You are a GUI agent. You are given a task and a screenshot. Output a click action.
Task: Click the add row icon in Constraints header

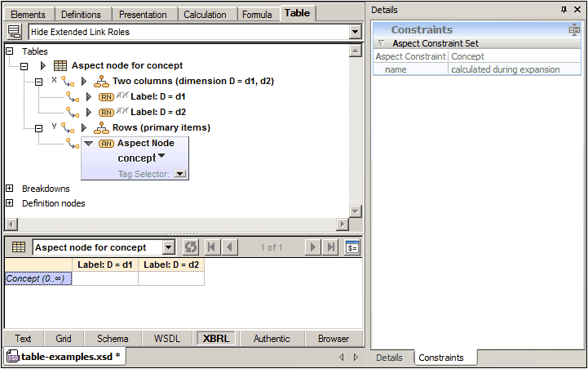574,29
